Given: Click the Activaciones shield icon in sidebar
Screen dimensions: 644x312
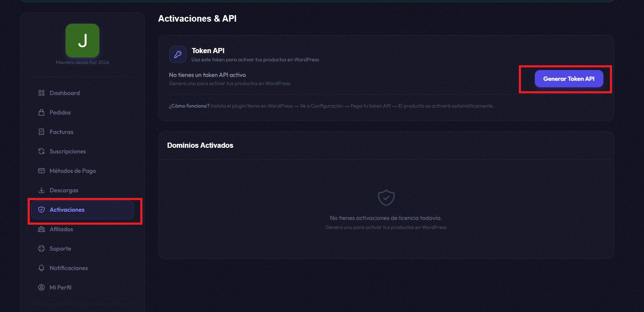Looking at the screenshot, I should (x=41, y=210).
